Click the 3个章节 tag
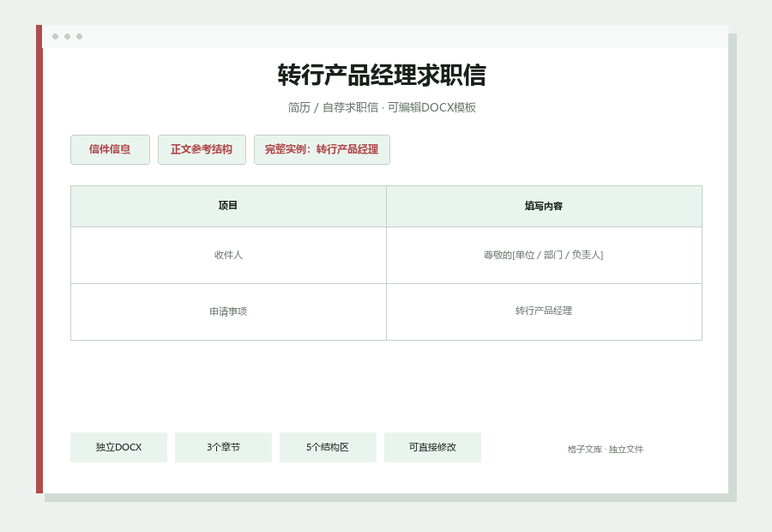Viewport: 772px width, 532px height. click(x=223, y=447)
